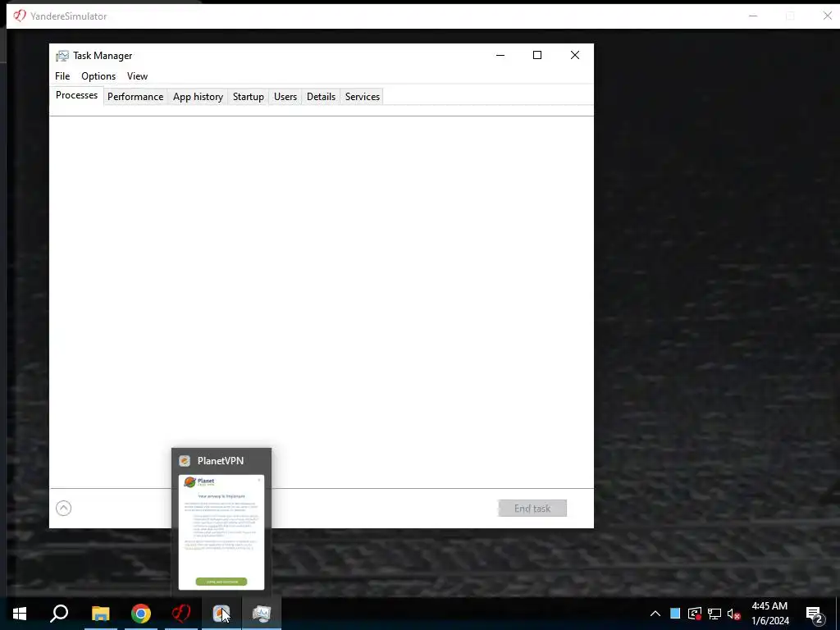This screenshot has width=840, height=630.
Task: Collapse Task Manager with the fewer details arrow
Action: [x=63, y=508]
